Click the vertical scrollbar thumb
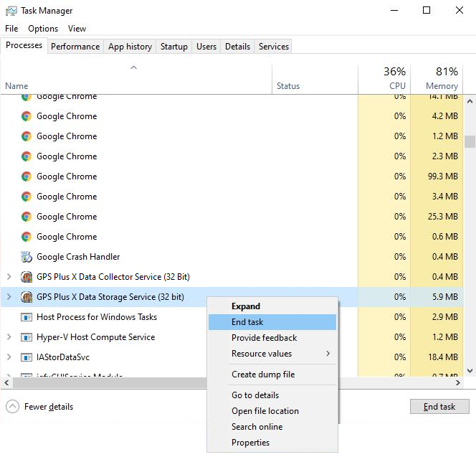This screenshot has height=457, width=476. click(470, 141)
